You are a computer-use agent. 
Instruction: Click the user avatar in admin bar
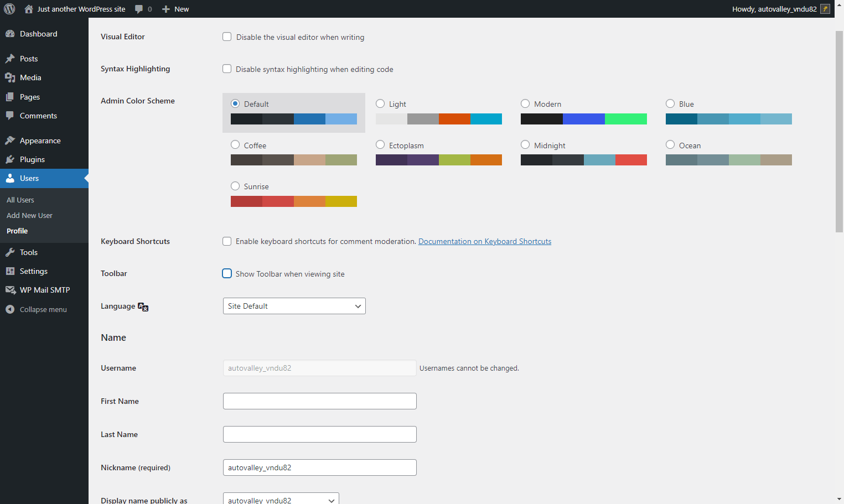[825, 9]
